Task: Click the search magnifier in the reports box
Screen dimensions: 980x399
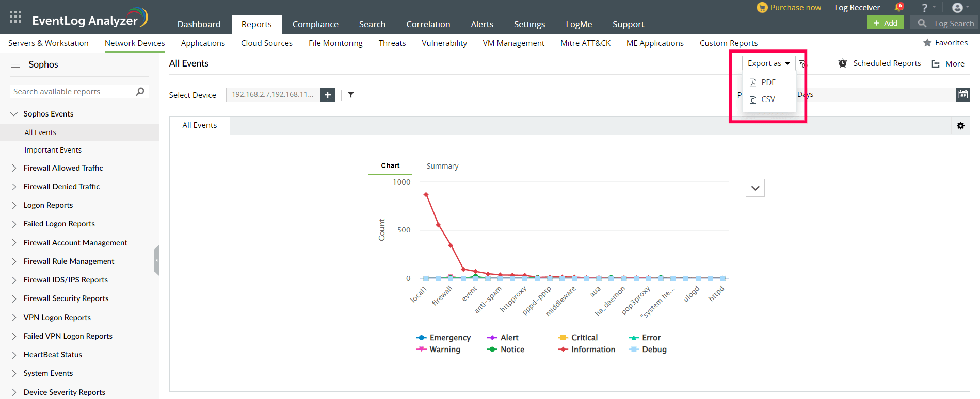Action: tap(140, 92)
